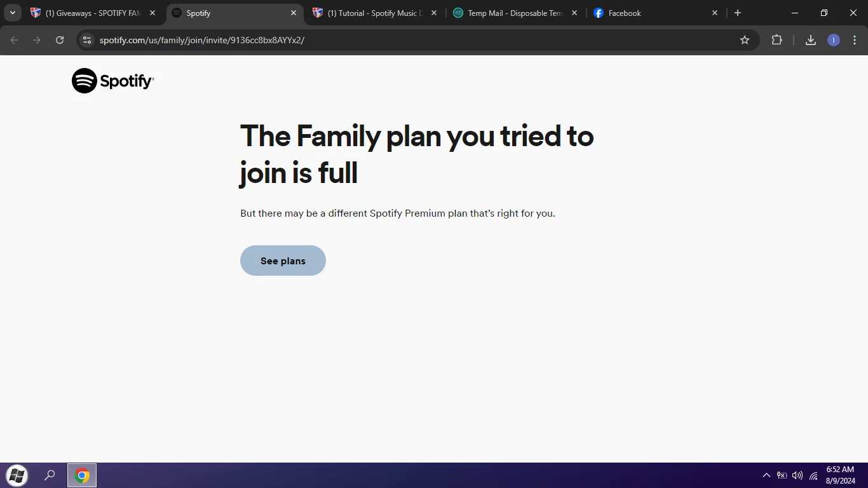
Task: Open the Extensions puzzle icon
Action: pos(776,40)
